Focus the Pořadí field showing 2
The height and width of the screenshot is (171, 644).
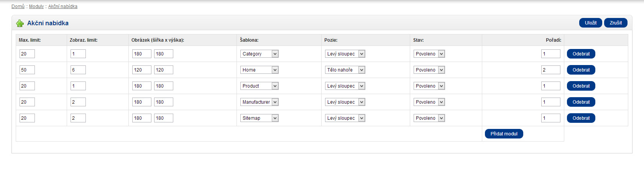click(x=551, y=70)
